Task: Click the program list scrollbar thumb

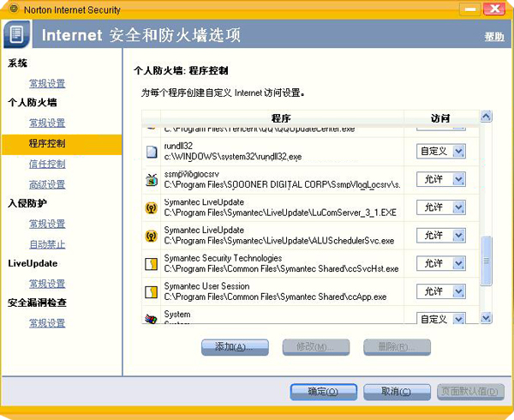Action: pyautogui.click(x=486, y=261)
